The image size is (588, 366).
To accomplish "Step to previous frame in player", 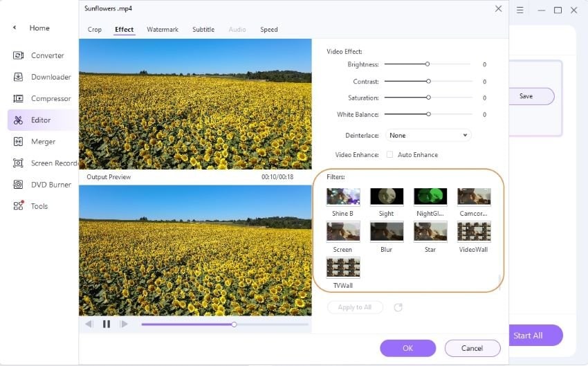I will [x=89, y=324].
